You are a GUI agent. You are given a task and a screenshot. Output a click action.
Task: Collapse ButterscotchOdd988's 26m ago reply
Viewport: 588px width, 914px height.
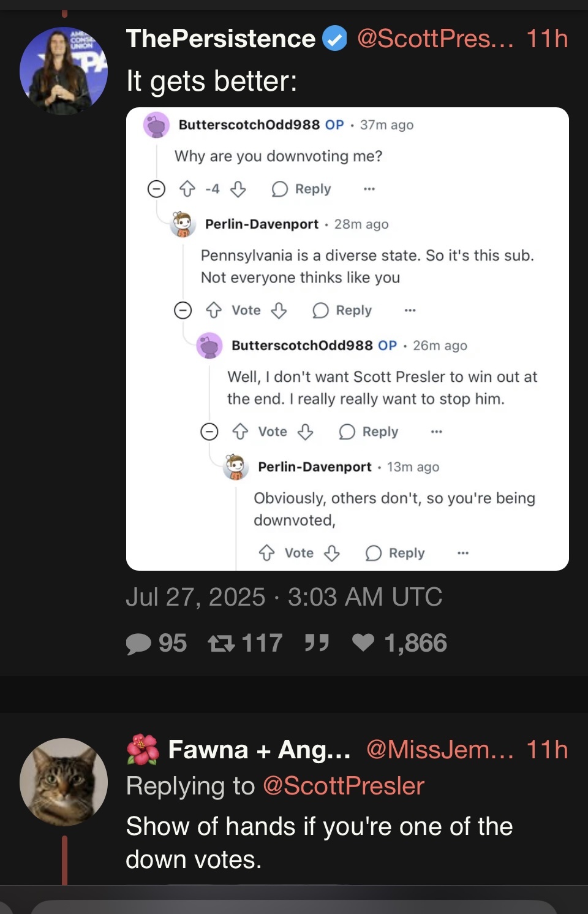pos(209,432)
